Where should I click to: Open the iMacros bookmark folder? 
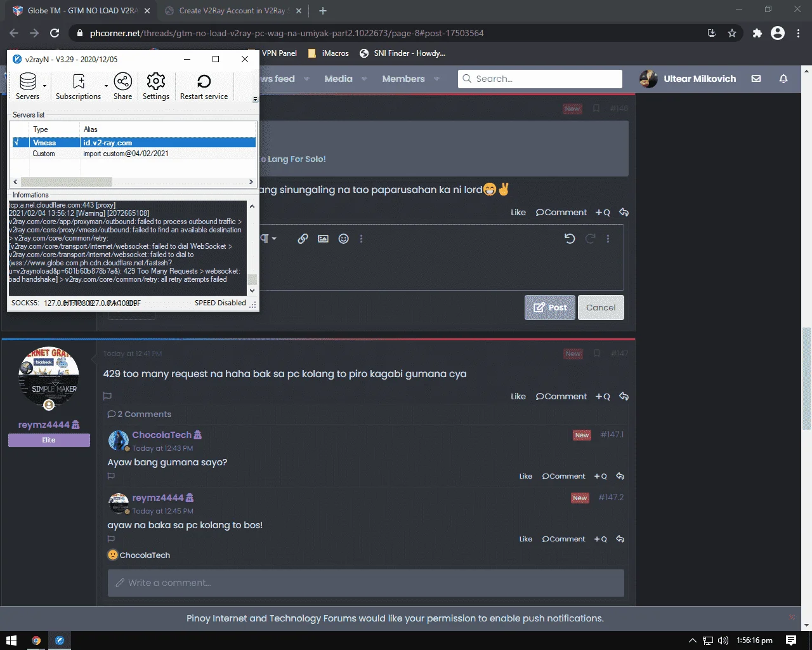329,53
